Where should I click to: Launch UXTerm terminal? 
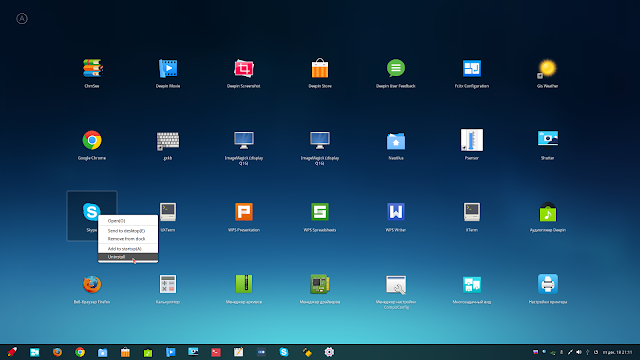(168, 212)
